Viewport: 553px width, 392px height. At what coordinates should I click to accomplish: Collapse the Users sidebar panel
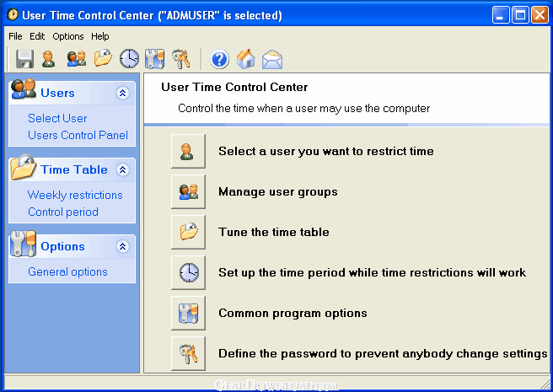(x=123, y=93)
